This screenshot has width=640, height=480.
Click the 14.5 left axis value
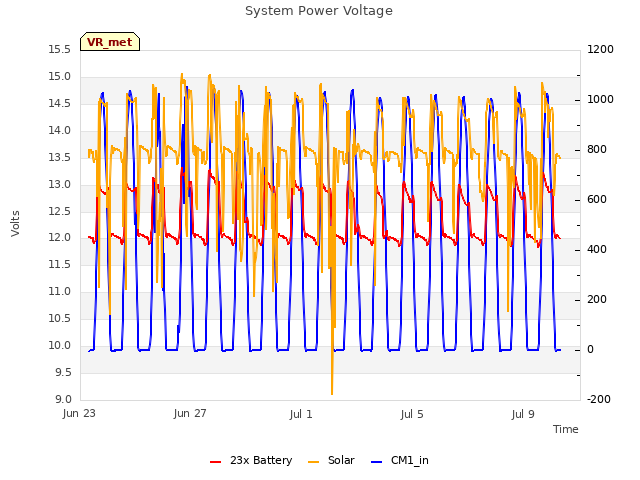point(60,104)
